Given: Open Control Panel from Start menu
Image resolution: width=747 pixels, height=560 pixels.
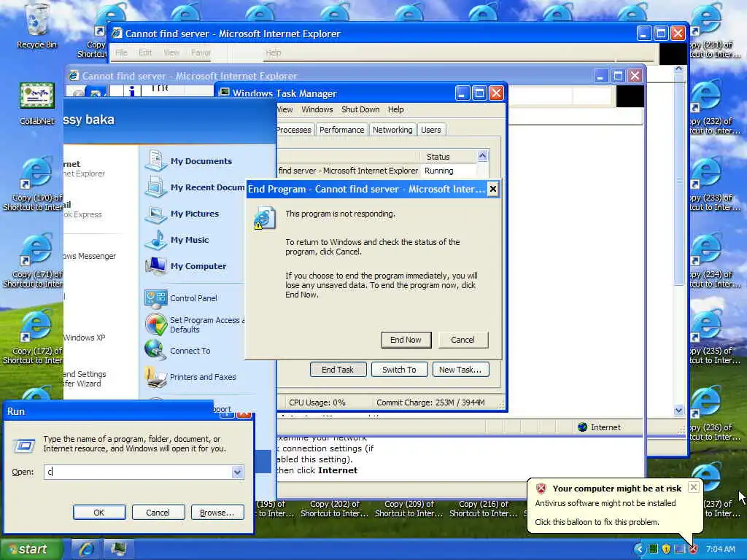Looking at the screenshot, I should (181, 298).
